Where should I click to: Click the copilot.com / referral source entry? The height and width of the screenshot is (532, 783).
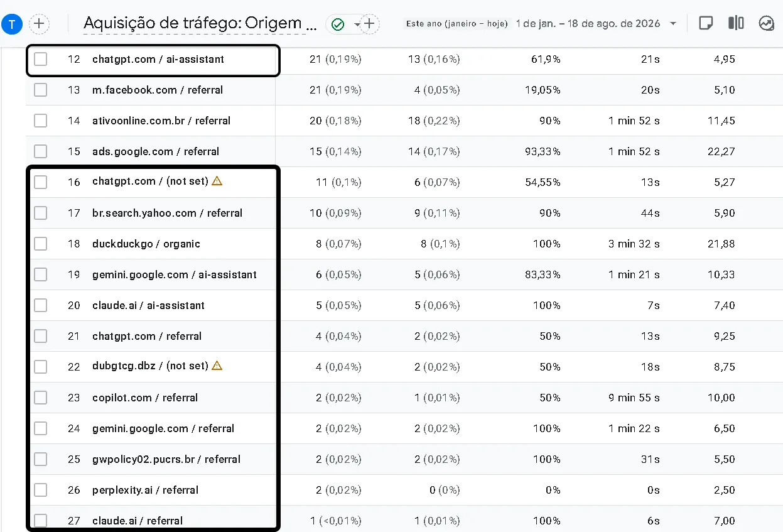click(x=145, y=398)
